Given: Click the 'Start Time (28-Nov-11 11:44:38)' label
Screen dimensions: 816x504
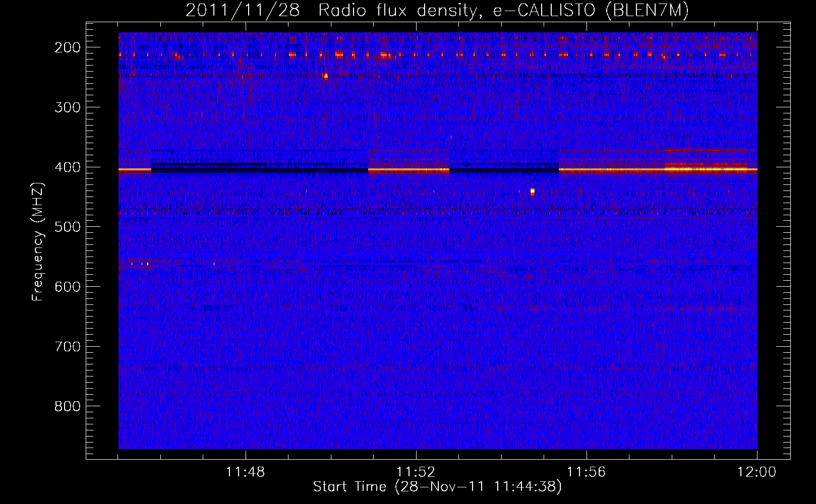Looking at the screenshot, I should 437,487.
